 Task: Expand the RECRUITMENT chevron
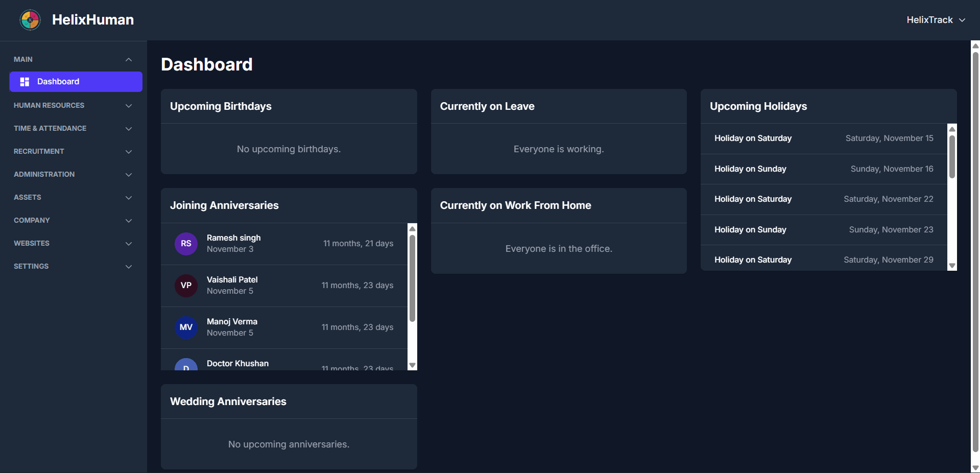pos(129,152)
